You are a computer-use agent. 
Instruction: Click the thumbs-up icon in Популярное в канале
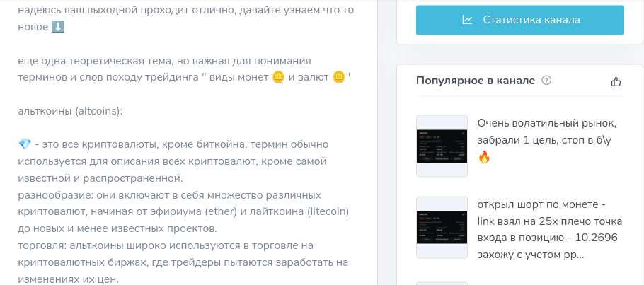point(616,82)
